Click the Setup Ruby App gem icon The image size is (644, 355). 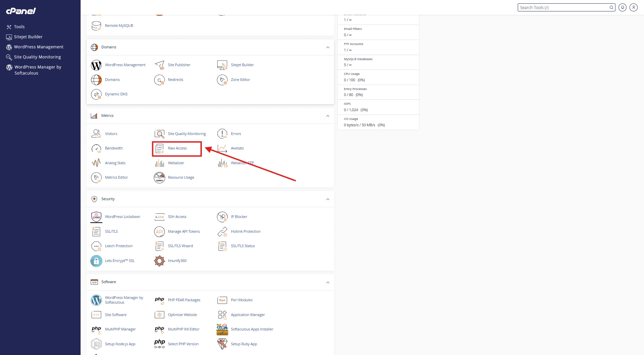tap(222, 344)
